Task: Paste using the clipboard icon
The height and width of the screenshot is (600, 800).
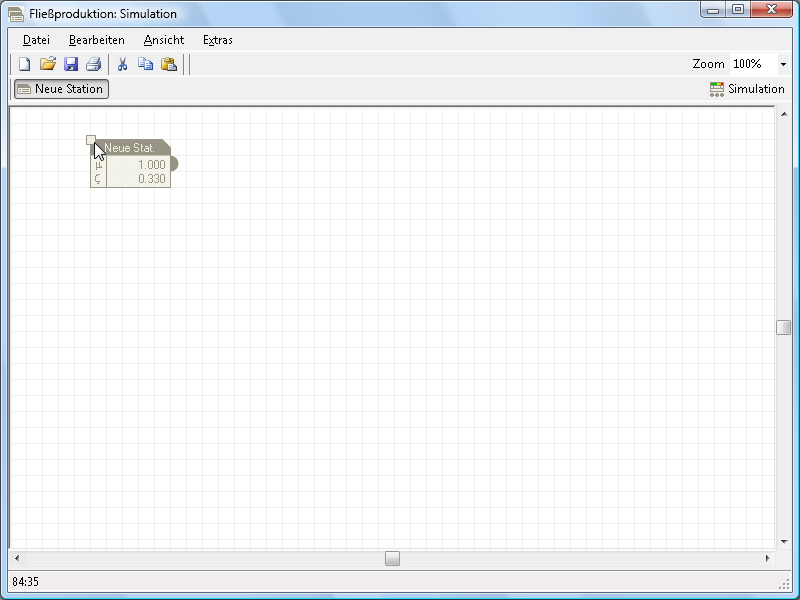Action: 168,64
